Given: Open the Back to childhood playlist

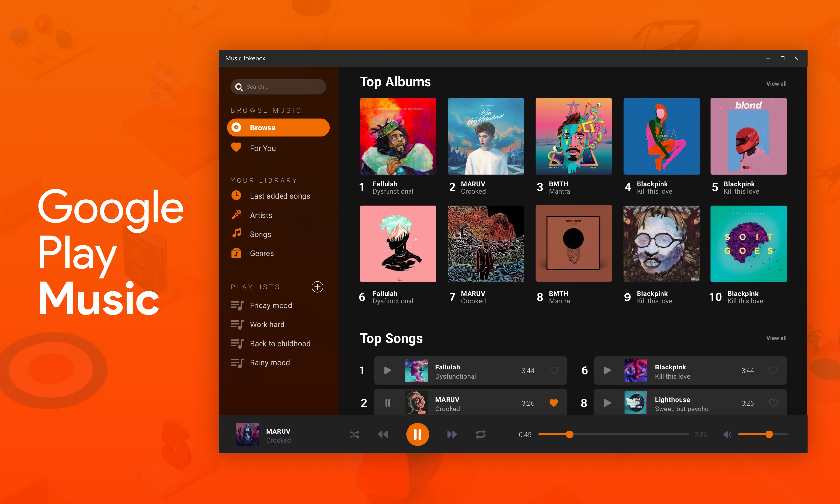Looking at the screenshot, I should point(280,343).
